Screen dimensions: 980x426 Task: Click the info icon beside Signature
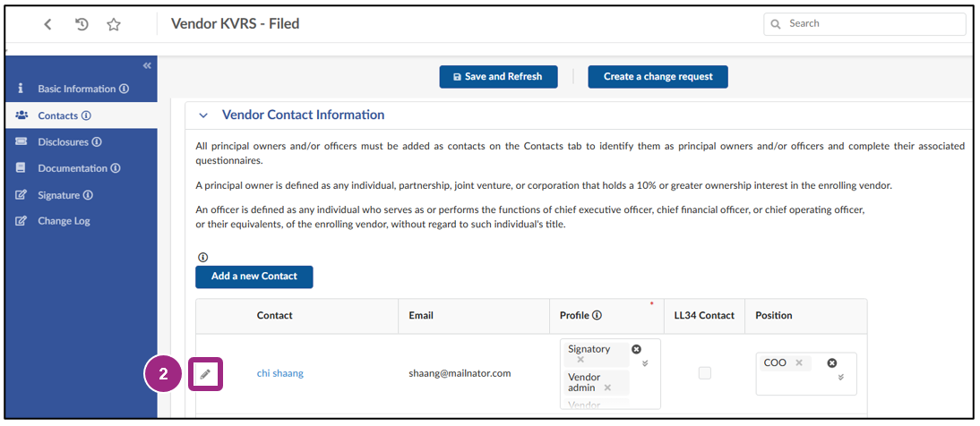[x=88, y=195]
